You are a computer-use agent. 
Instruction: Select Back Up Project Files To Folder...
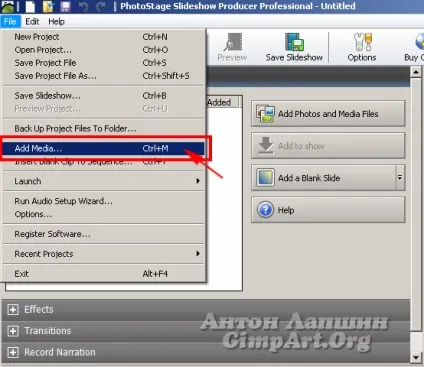[x=103, y=129]
